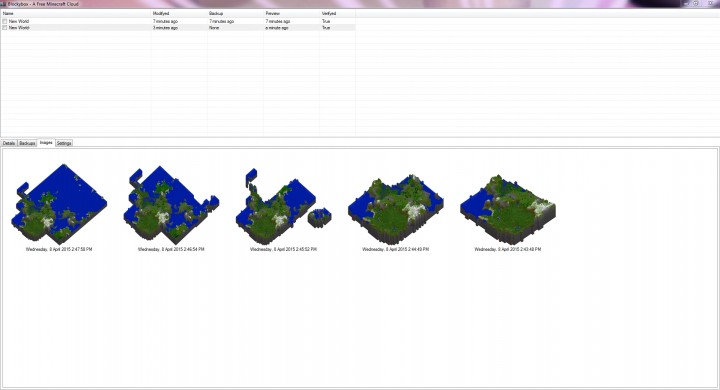The height and width of the screenshot is (390, 720).
Task: Open the world image captured at 2:47:58 PM
Action: [59, 204]
